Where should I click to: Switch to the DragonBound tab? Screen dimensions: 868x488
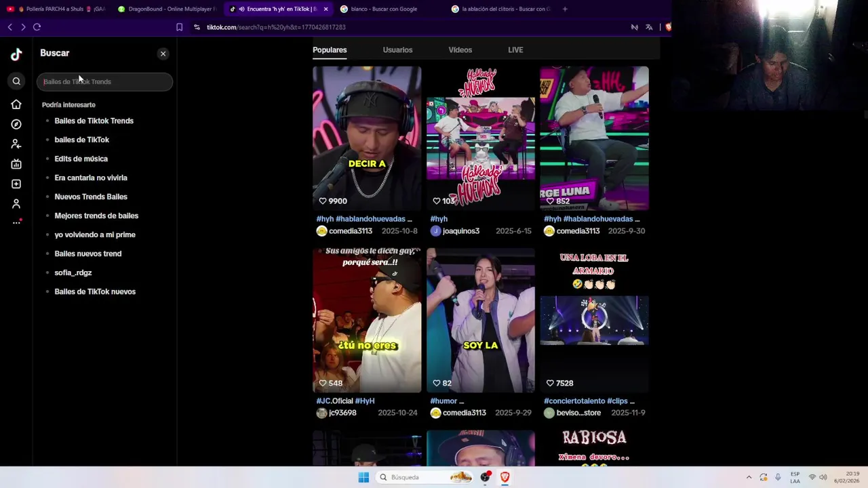click(x=166, y=9)
